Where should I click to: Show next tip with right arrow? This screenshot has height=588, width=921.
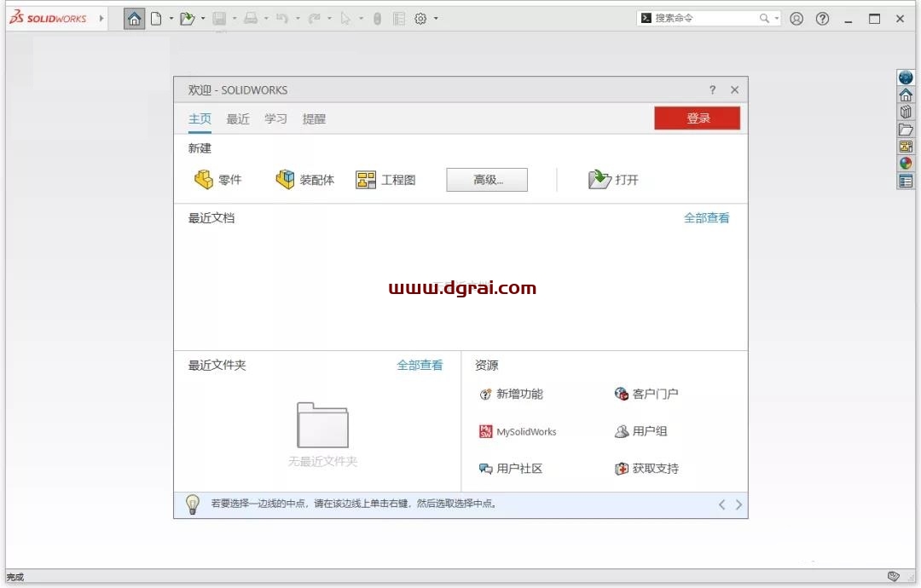pos(739,504)
